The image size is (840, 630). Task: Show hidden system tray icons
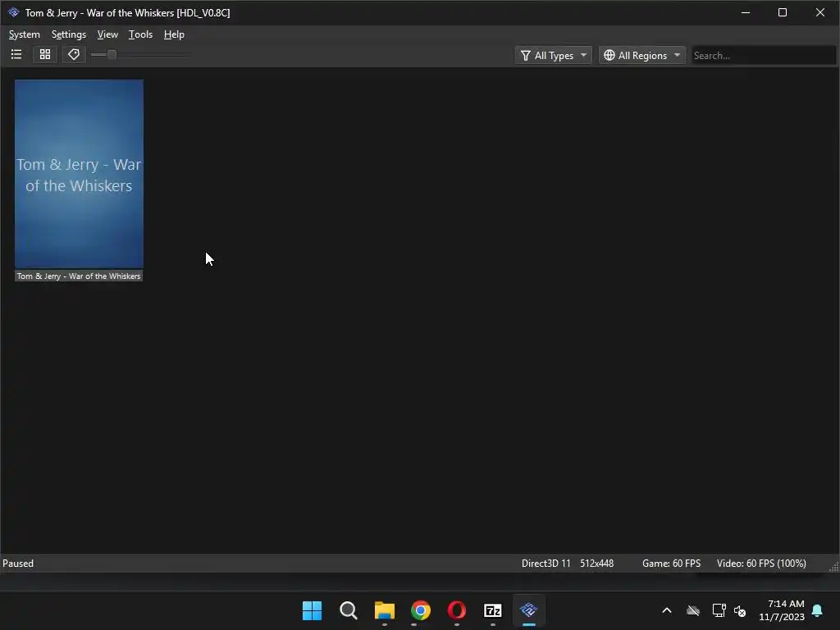click(x=667, y=610)
